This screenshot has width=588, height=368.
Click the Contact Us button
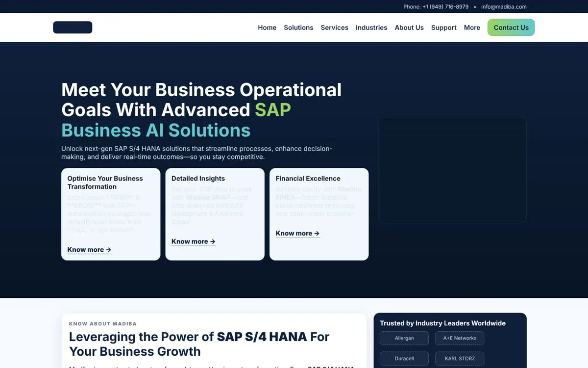(x=511, y=27)
